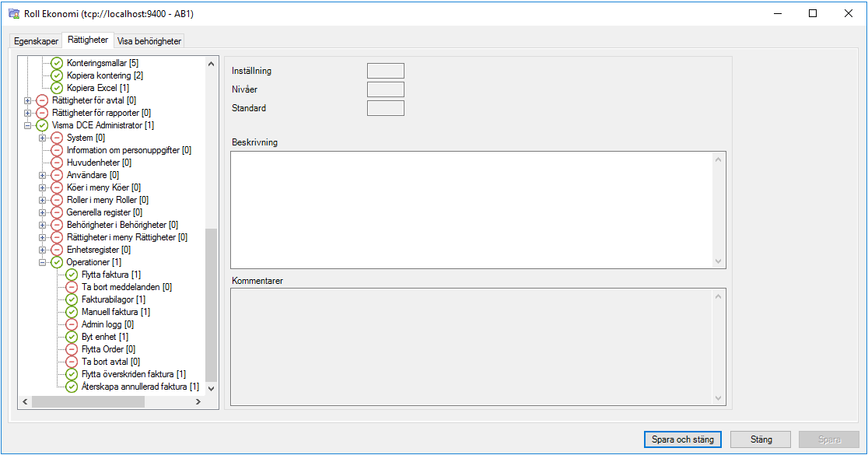This screenshot has height=455, width=868.
Task: Click the green check icon beside Konteringsmallar
Action: click(x=55, y=63)
